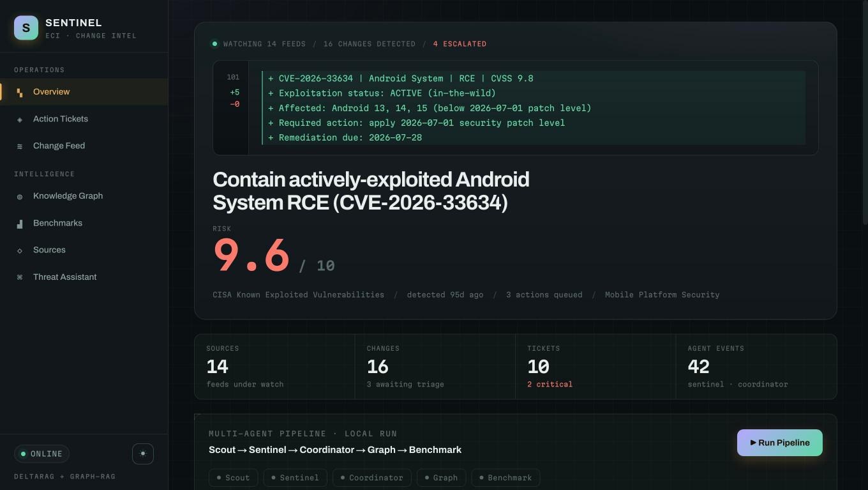Viewport: 868px width, 490px height.
Task: Click the "Exploitation status: ACTIVE" diff line
Action: pos(534,93)
